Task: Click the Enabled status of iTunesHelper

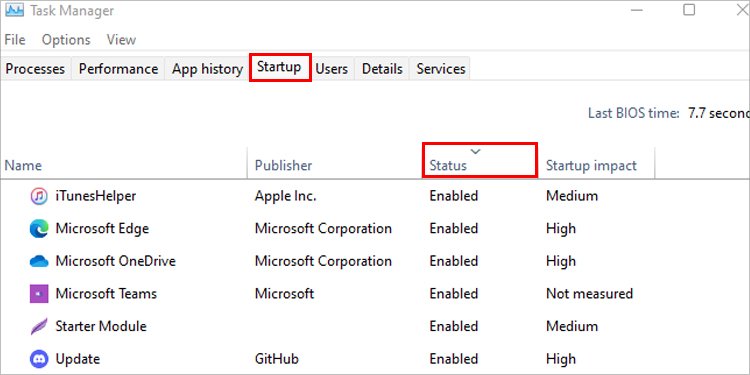Action: tap(453, 196)
